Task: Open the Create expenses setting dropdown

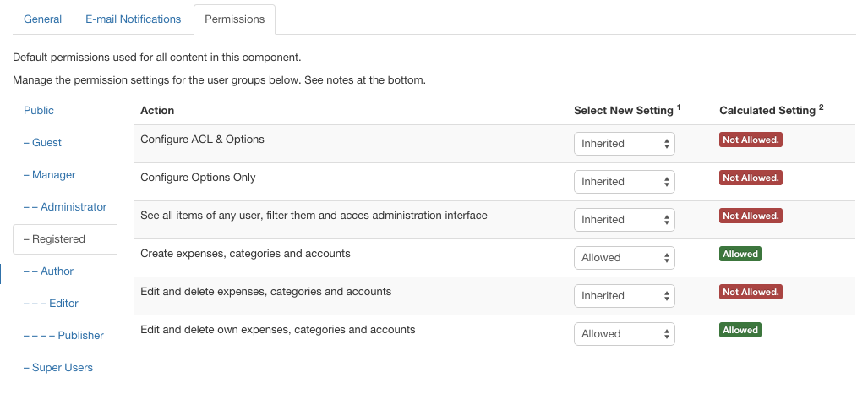Action: (x=625, y=258)
